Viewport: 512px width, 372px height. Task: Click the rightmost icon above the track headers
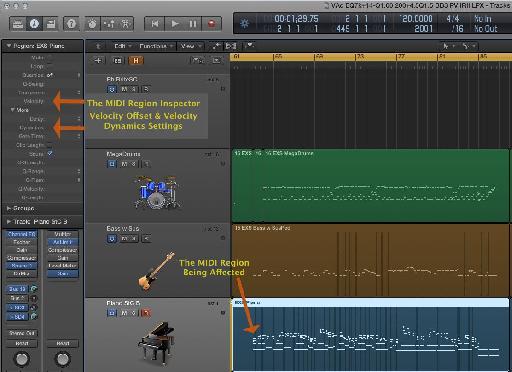216,60
